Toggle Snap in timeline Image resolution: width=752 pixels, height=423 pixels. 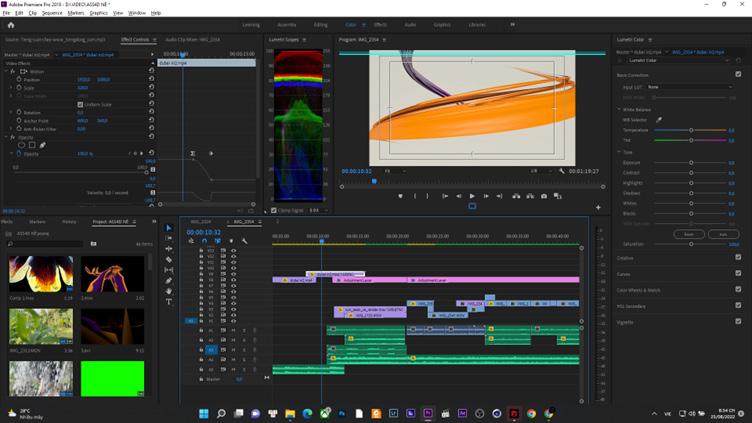click(x=204, y=241)
